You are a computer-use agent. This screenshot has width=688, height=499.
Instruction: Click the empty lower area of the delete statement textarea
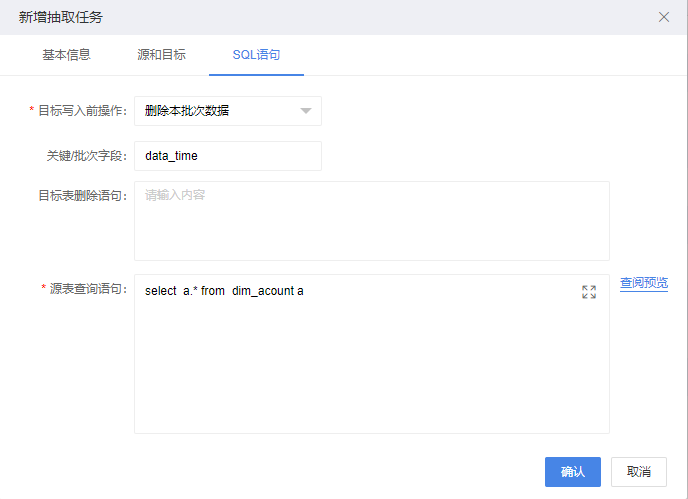(372, 235)
